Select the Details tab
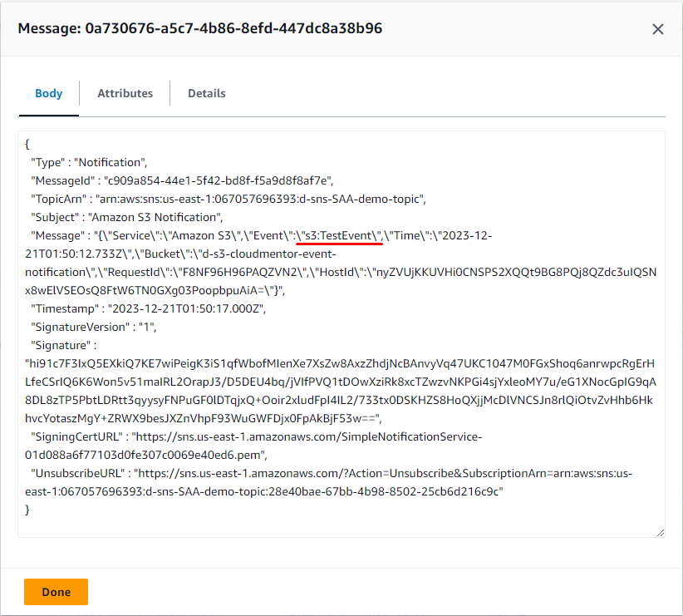 (206, 94)
